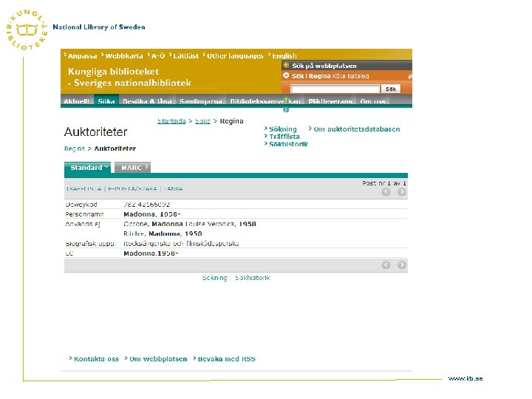Click the Personnamn value Madonna, 1958-
This screenshot has width=532, height=399.
click(151, 214)
